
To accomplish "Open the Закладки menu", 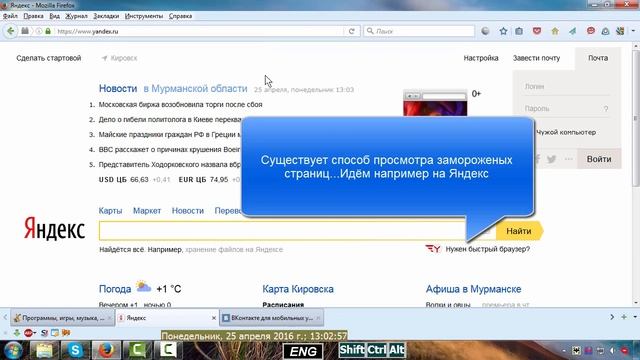I will click(x=106, y=16).
